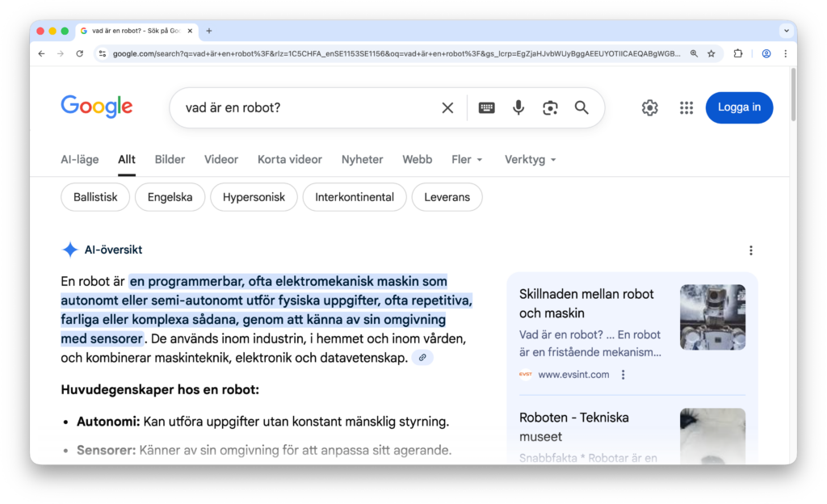Open the Nyheter results tab
This screenshot has width=827, height=504.
[x=362, y=159]
